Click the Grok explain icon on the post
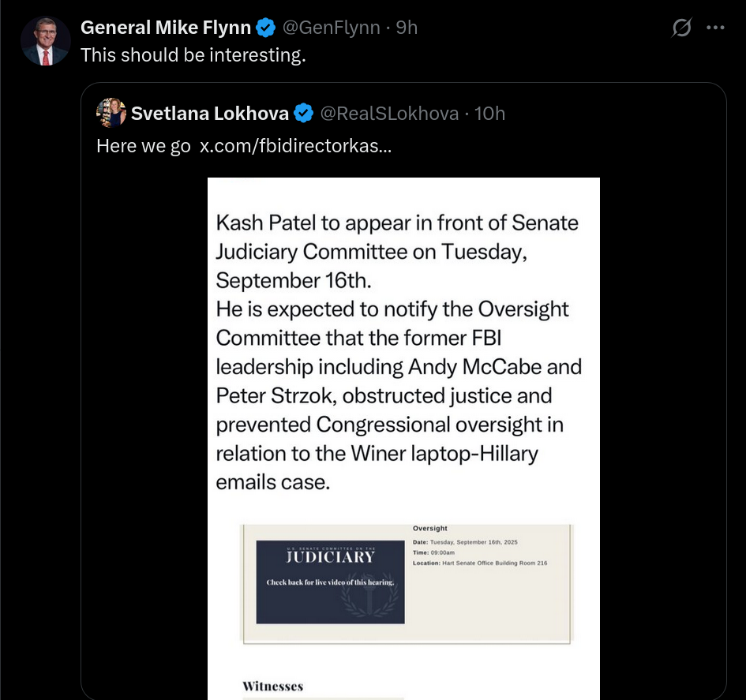Viewport: 746px width, 700px height. 681,28
